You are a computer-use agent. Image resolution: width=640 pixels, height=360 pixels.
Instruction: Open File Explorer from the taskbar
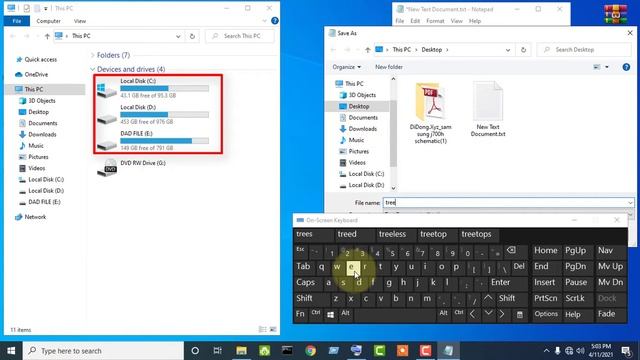241,351
